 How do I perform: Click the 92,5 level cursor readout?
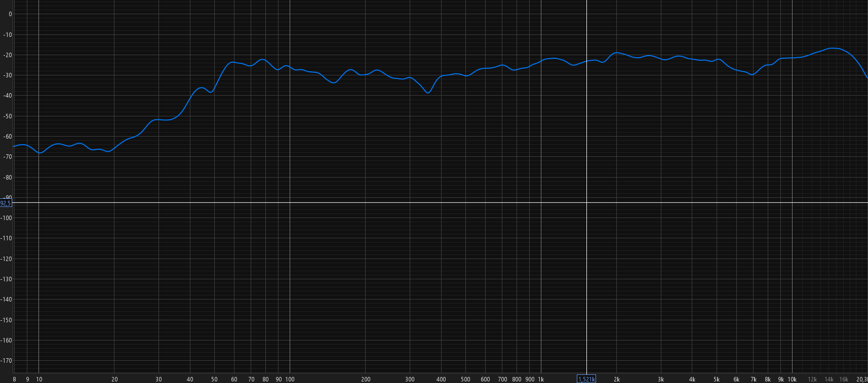6,203
